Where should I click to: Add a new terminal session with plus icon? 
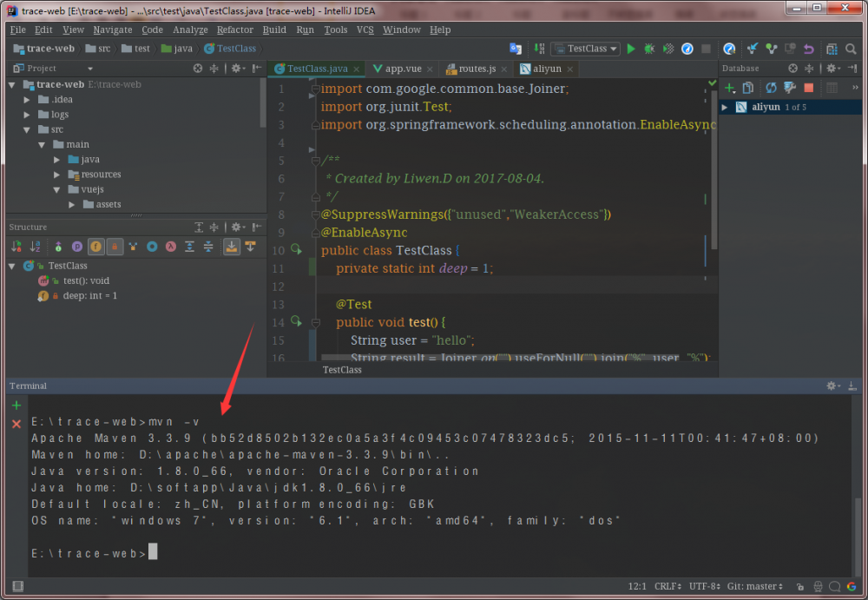pos(15,405)
